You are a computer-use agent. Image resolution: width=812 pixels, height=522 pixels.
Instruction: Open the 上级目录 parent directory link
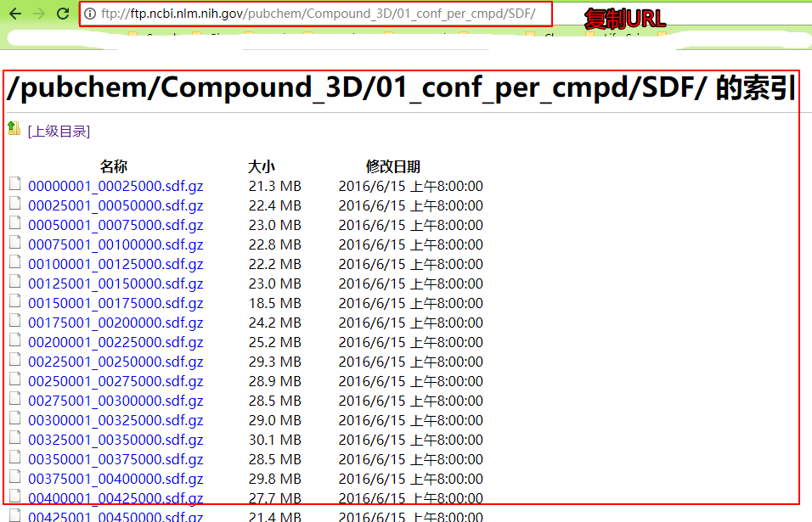tap(59, 132)
